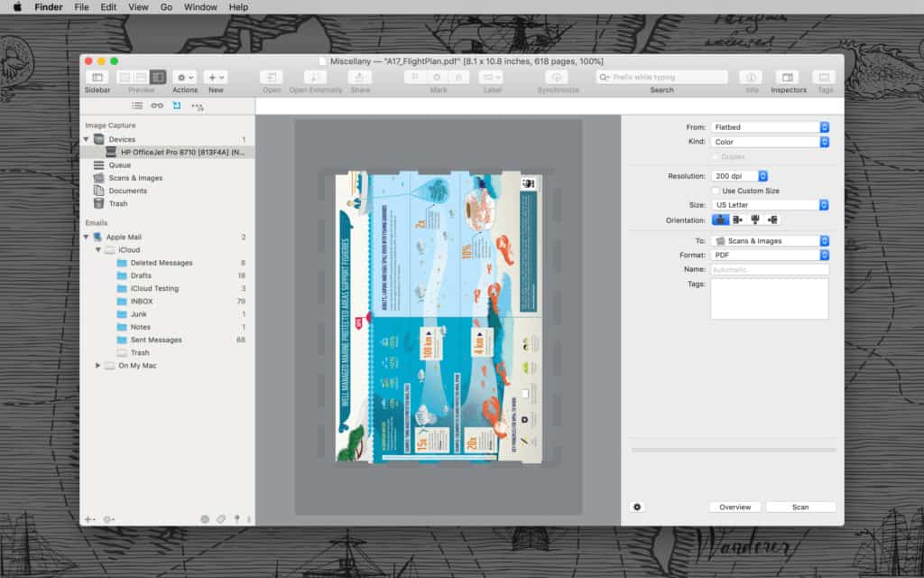
Task: Expand the On My Mac mailbox
Action: point(97,366)
